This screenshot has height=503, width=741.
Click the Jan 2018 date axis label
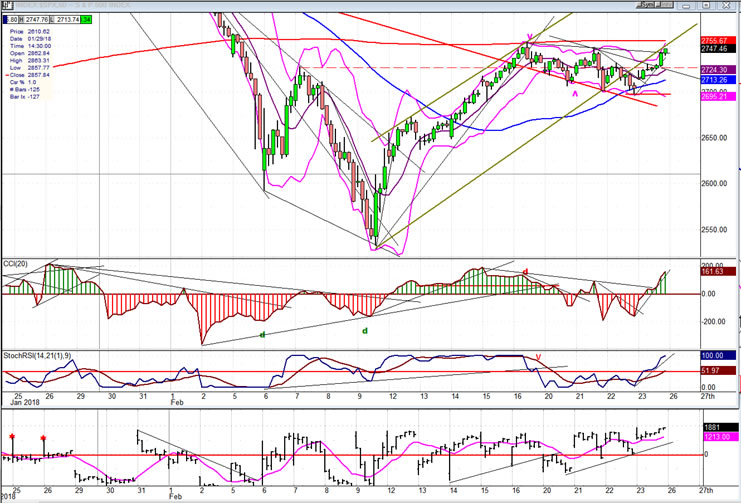click(x=24, y=403)
